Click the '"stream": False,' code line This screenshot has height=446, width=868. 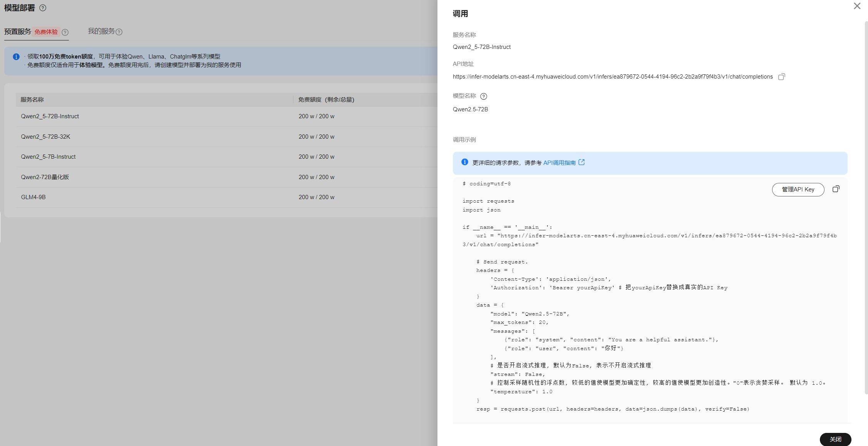click(518, 374)
